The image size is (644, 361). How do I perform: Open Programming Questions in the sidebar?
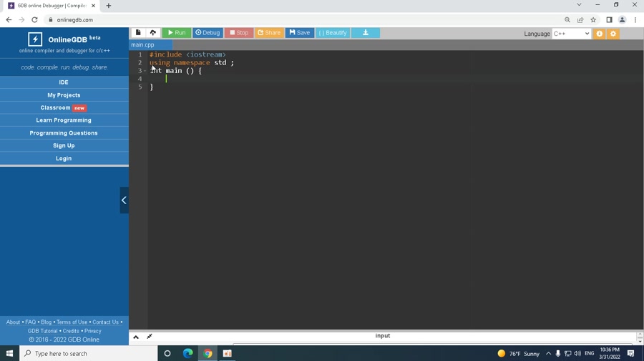point(64,133)
